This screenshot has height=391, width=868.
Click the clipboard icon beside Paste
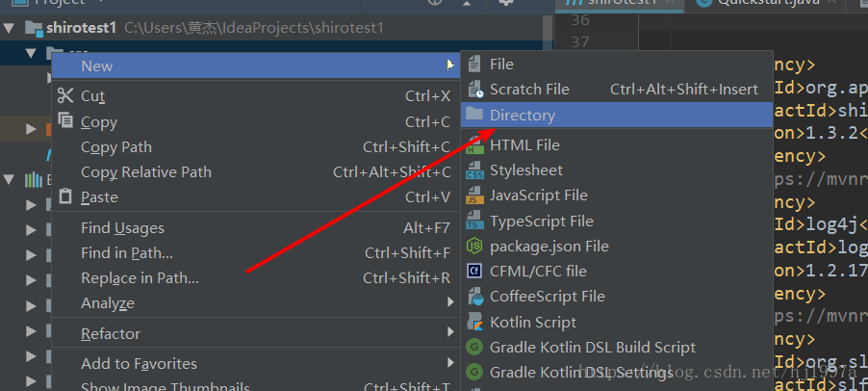(x=65, y=196)
